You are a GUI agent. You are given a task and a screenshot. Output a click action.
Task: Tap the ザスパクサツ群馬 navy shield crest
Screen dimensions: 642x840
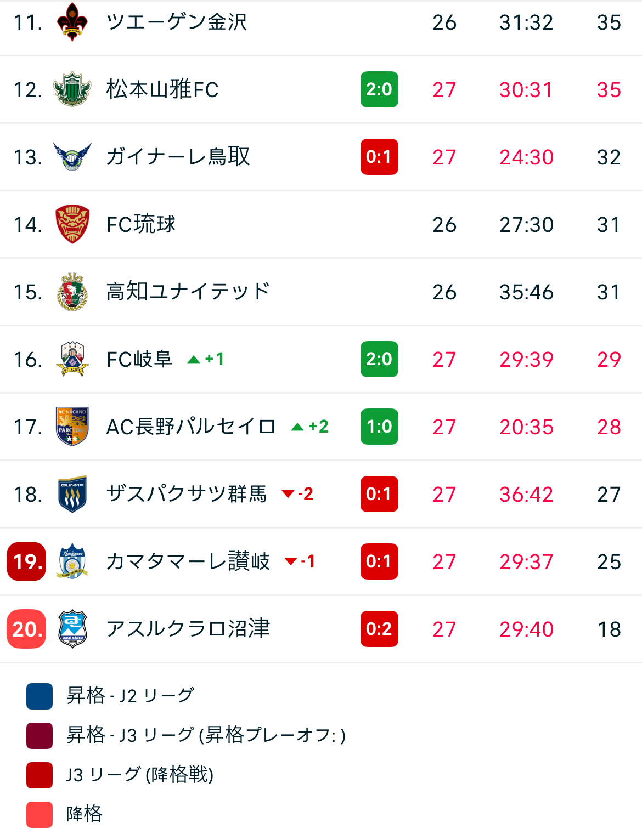72,494
